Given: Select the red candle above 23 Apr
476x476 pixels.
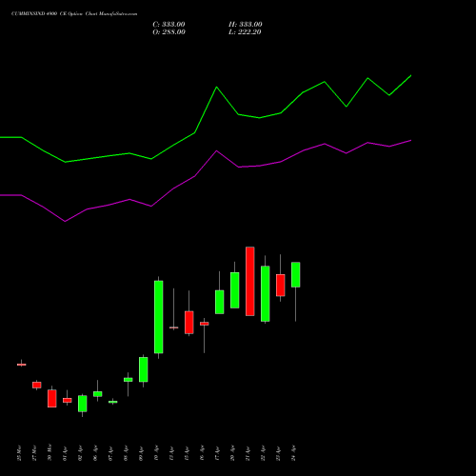Looking at the screenshot, I should (281, 286).
